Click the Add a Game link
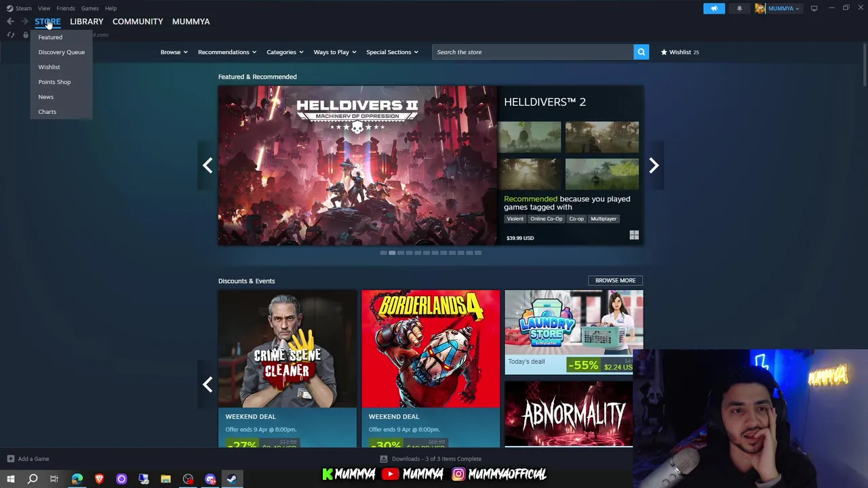The image size is (868, 488). click(33, 459)
